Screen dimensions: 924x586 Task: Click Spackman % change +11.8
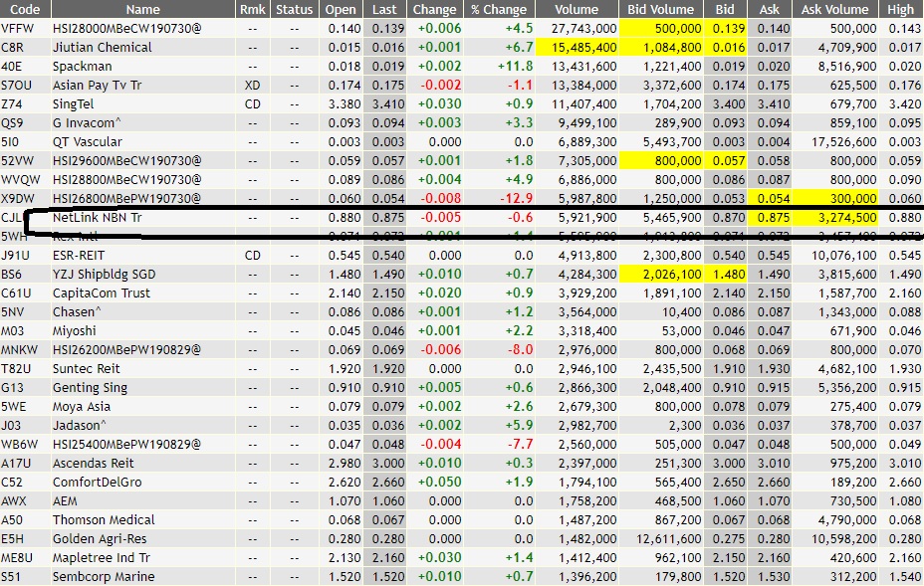(515, 66)
